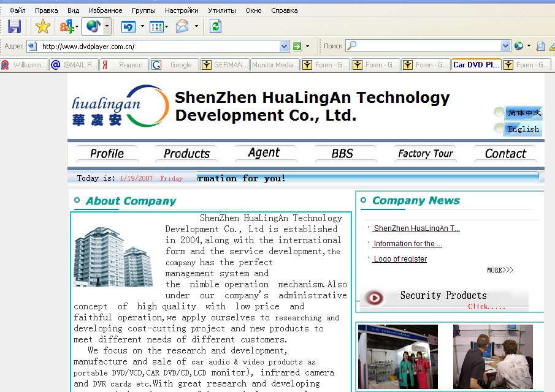Click the search magnifier icon

click(x=351, y=45)
